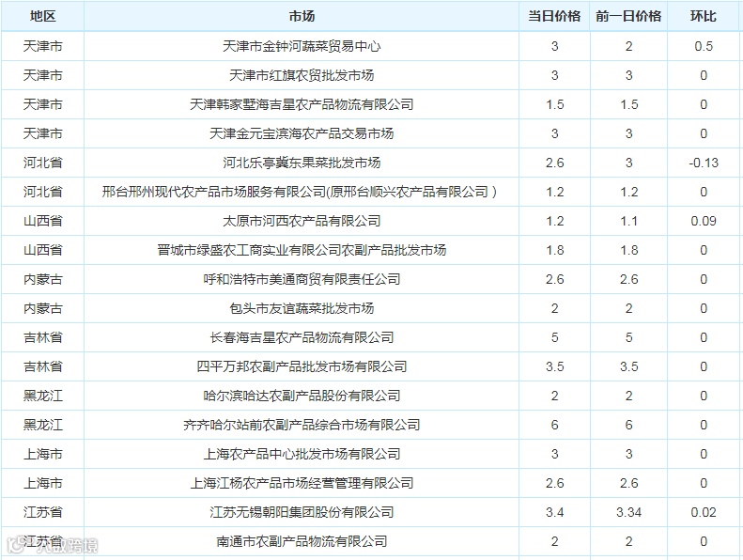743x560 pixels.
Task: Click 当日价格 6 in 齐齐哈尔 row
Action: [x=554, y=425]
